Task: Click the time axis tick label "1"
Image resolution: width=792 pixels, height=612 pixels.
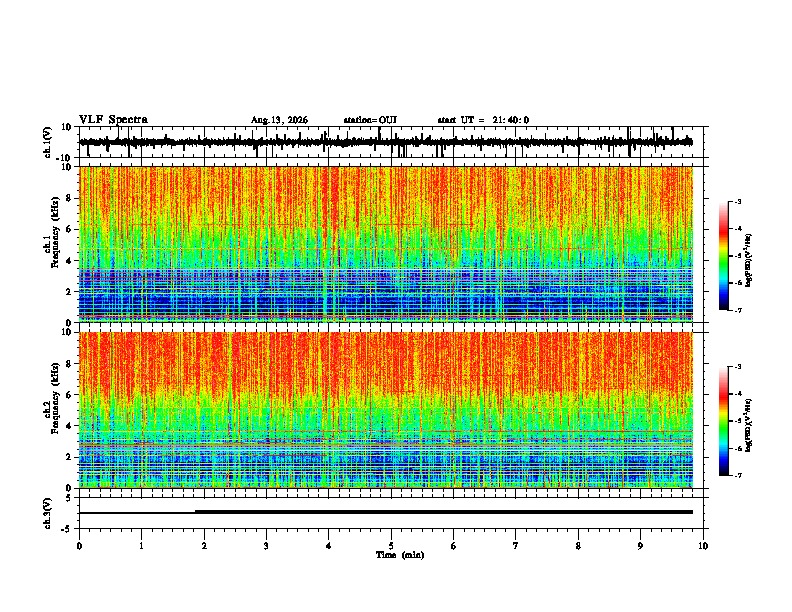Action: click(x=141, y=546)
